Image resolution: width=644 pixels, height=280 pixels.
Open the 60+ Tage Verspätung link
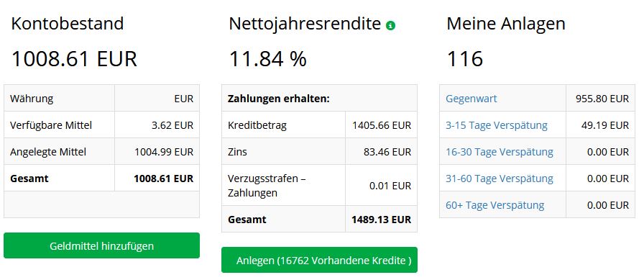coord(495,204)
